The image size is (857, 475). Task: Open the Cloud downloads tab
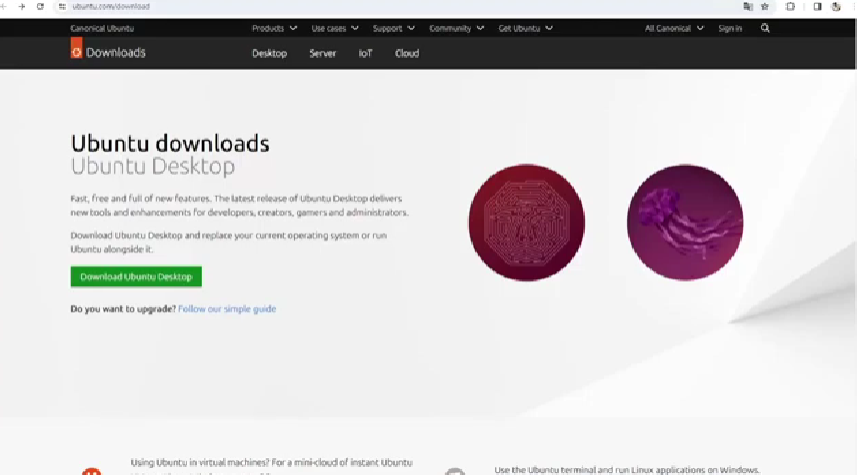(x=407, y=53)
